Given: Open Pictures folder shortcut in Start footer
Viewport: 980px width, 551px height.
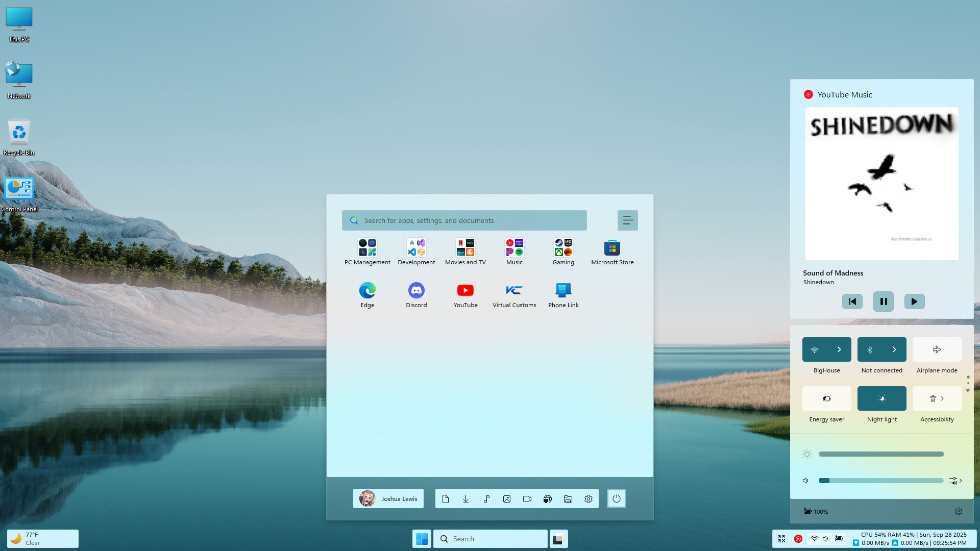Looking at the screenshot, I should click(507, 499).
